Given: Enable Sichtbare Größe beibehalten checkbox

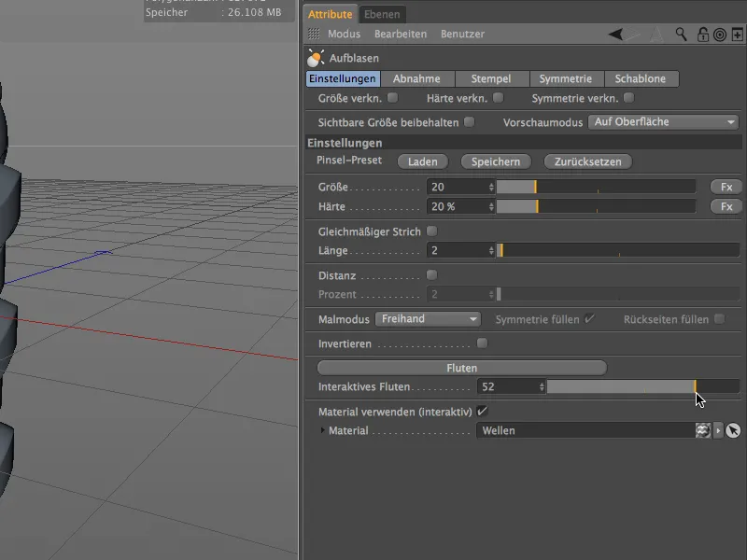Looking at the screenshot, I should click(470, 122).
